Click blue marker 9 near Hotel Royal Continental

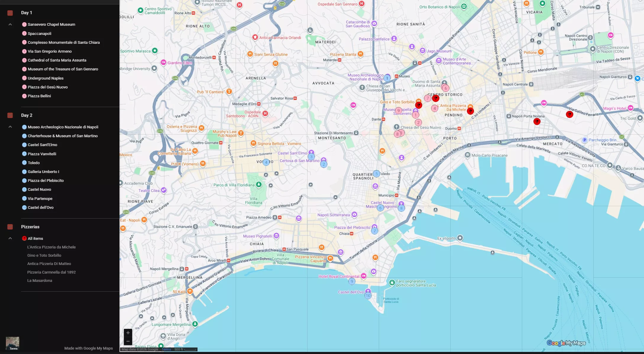pyautogui.click(x=352, y=281)
